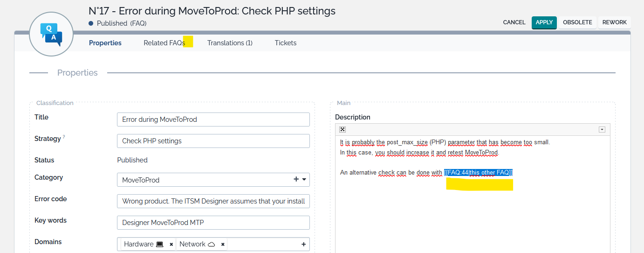This screenshot has width=644, height=253.
Task: Click the maximize icon in Description editor
Action: click(342, 130)
